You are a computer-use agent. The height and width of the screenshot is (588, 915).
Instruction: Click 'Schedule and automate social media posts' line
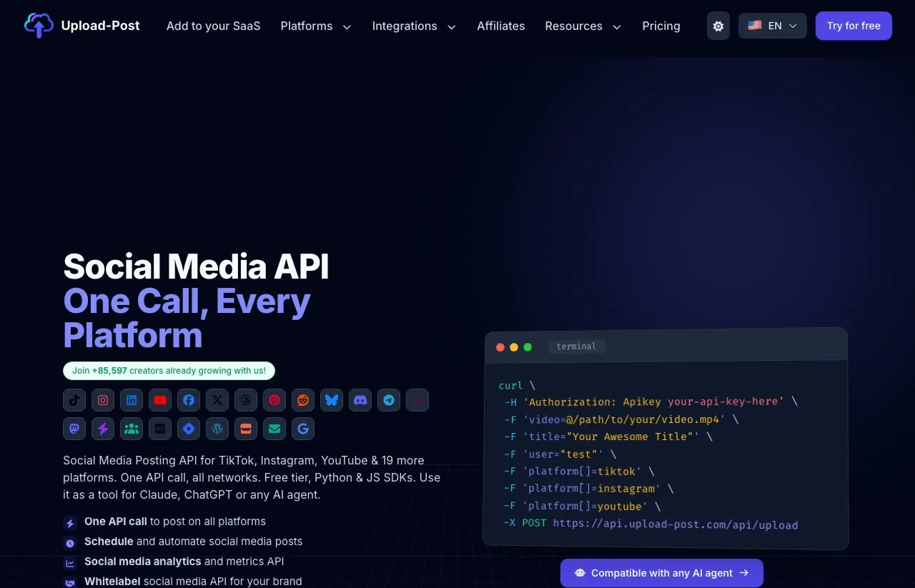tap(193, 542)
